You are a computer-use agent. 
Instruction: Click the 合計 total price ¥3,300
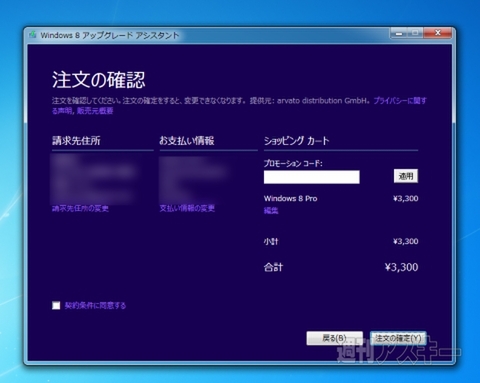[401, 267]
